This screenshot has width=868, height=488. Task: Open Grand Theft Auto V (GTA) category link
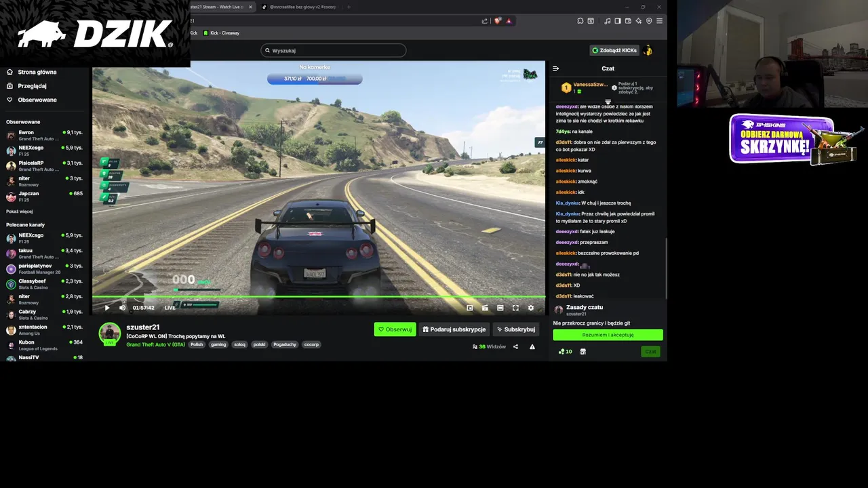tap(155, 344)
